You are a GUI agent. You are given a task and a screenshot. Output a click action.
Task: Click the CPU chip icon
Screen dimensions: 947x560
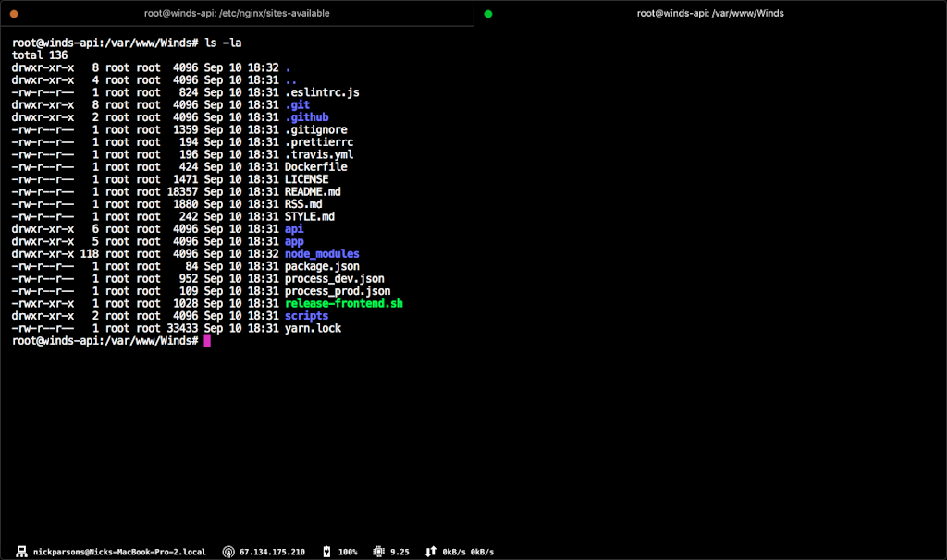[x=377, y=552]
